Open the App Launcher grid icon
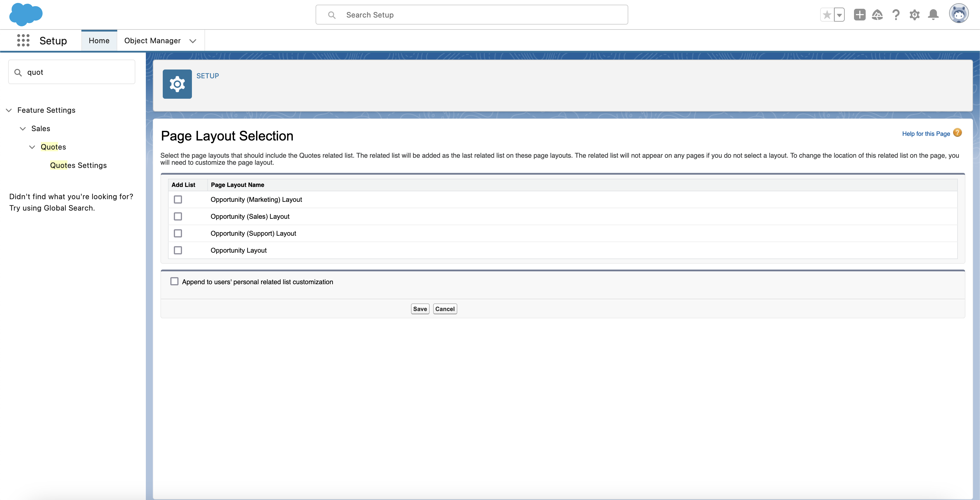This screenshot has width=980, height=500. (23, 40)
